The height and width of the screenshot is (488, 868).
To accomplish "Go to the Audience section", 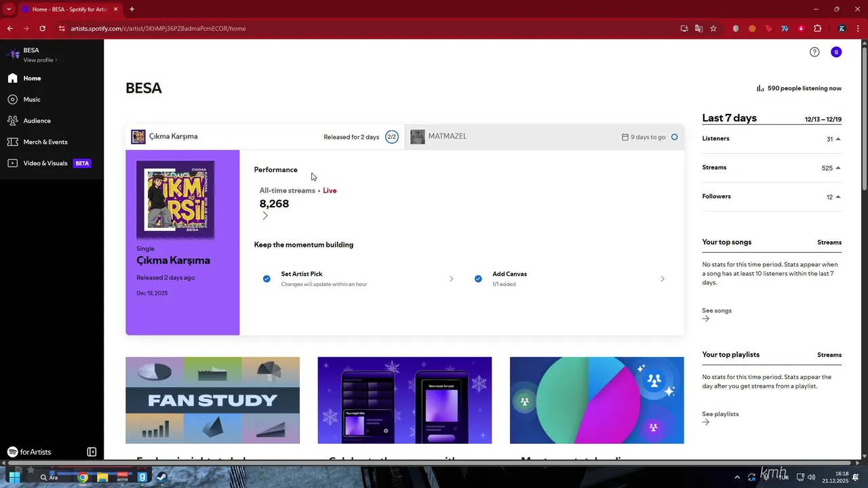I will click(37, 121).
